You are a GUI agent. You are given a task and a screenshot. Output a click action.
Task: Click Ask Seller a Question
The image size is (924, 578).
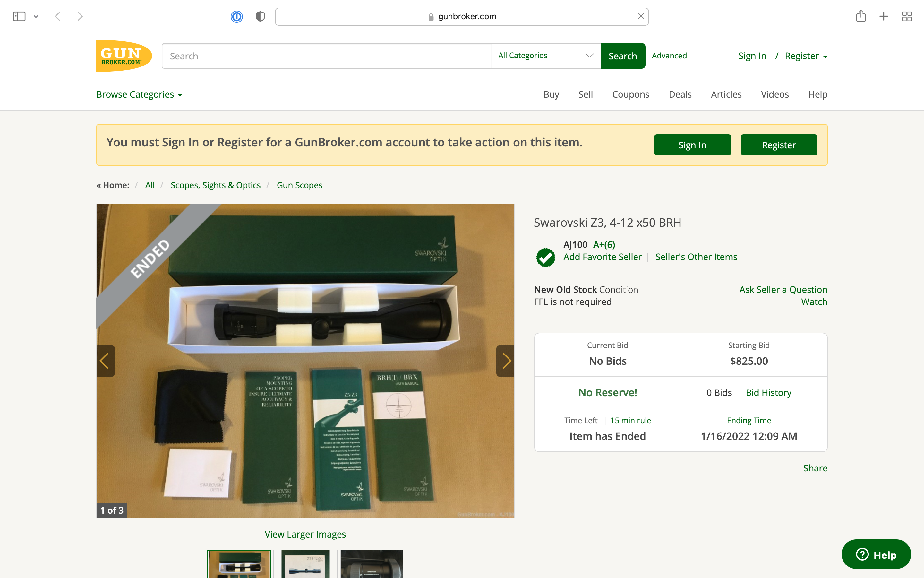[783, 289]
